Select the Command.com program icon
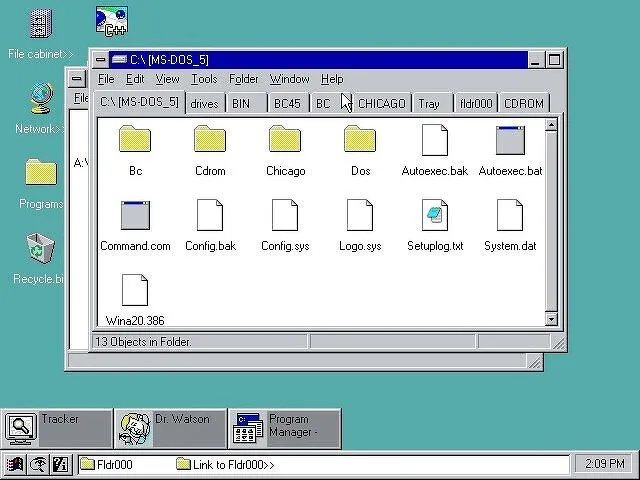This screenshot has height=480, width=640. pyautogui.click(x=135, y=215)
